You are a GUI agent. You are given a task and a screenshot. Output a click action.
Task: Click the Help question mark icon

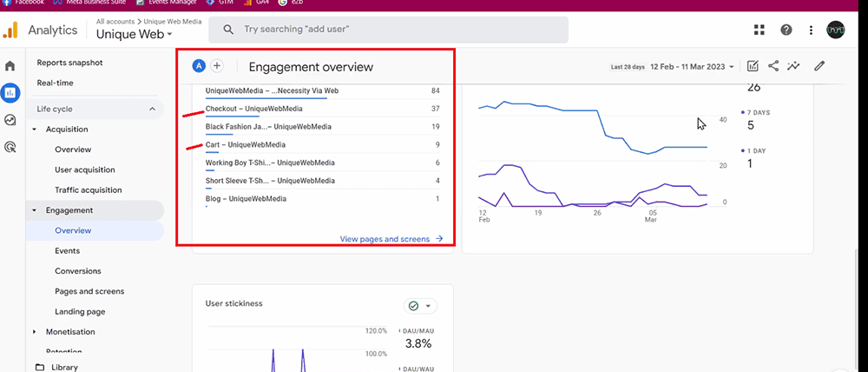pos(786,30)
